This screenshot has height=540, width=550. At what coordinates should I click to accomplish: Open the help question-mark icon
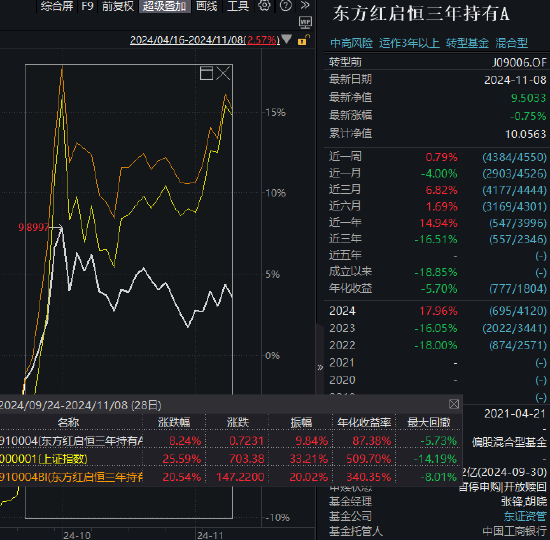tap(286, 6)
